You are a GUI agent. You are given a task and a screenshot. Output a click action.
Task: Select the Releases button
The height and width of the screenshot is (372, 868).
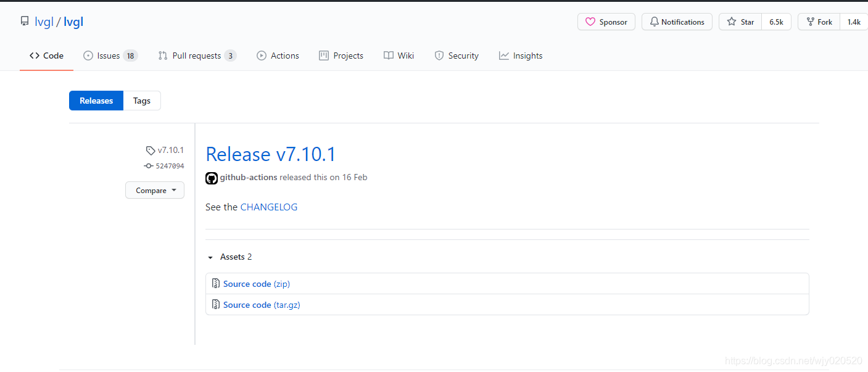pyautogui.click(x=96, y=101)
